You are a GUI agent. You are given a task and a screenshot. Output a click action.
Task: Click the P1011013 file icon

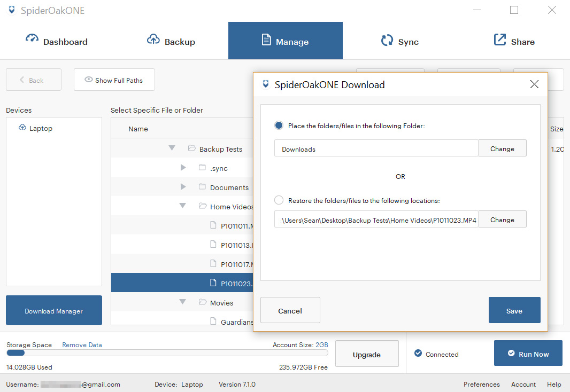213,244
